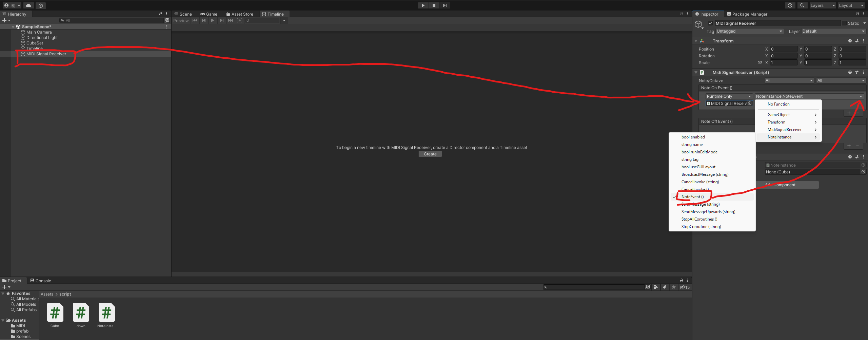The height and width of the screenshot is (340, 868).
Task: Open the global search magnifier icon
Action: click(x=802, y=5)
